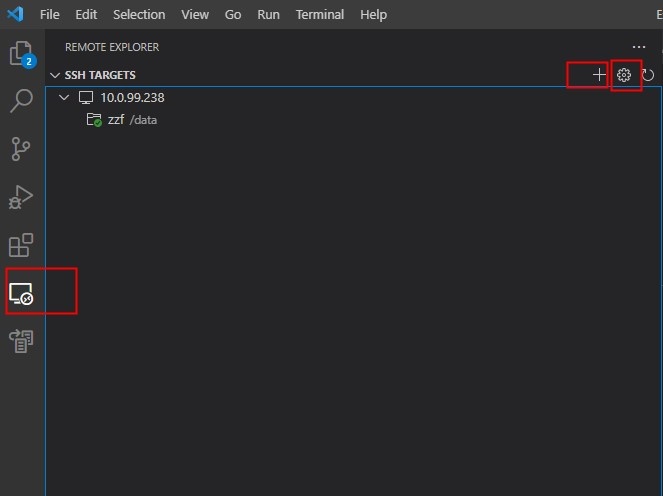
Task: Open the File menu
Action: point(50,15)
